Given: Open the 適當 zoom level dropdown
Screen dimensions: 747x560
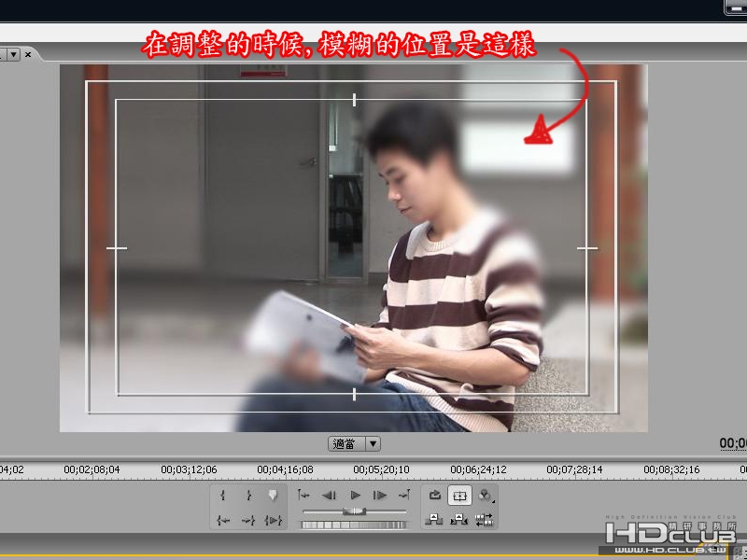Looking at the screenshot, I should [x=354, y=444].
